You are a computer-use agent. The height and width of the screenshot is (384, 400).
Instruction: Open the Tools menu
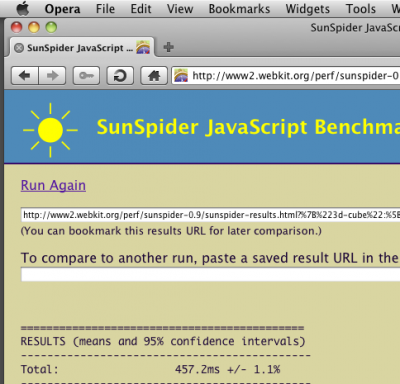361,9
